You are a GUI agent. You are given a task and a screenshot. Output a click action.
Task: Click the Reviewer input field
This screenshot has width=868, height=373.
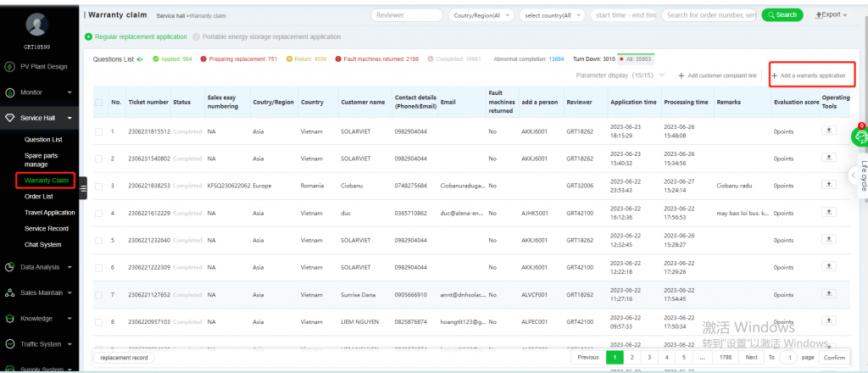pos(407,15)
